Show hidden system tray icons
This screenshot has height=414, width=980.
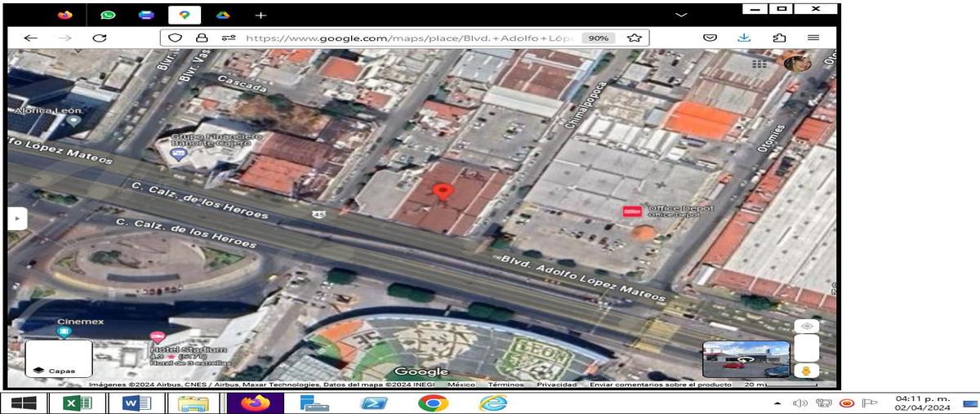pyautogui.click(x=777, y=403)
